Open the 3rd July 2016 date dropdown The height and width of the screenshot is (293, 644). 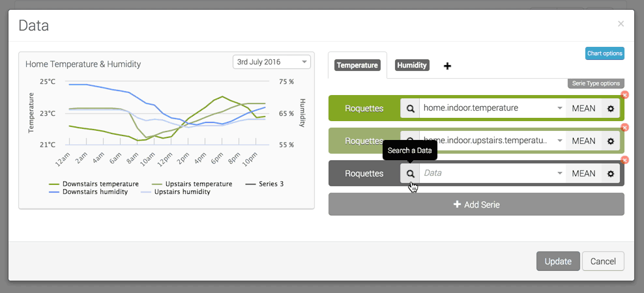[272, 62]
